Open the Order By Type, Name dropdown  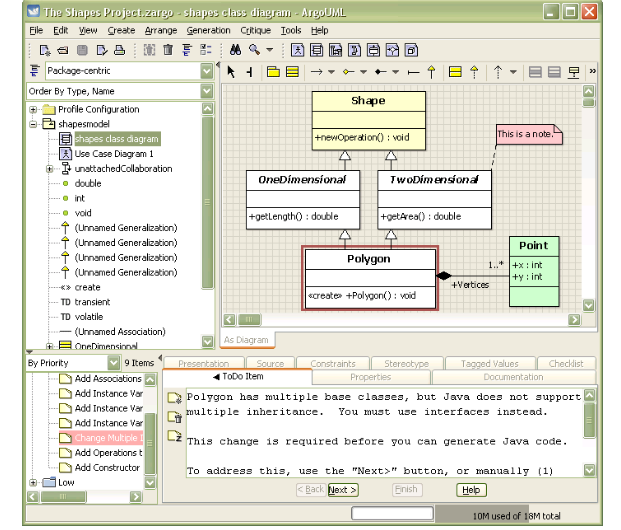coord(207,92)
